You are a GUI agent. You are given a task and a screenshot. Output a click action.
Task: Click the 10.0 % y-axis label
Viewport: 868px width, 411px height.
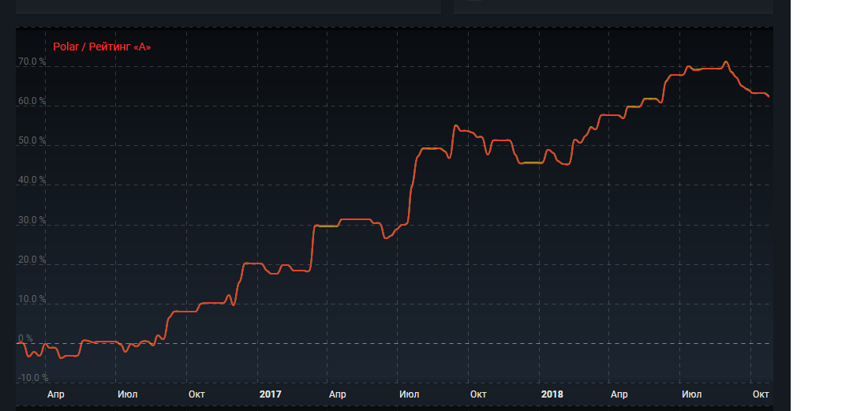point(32,300)
